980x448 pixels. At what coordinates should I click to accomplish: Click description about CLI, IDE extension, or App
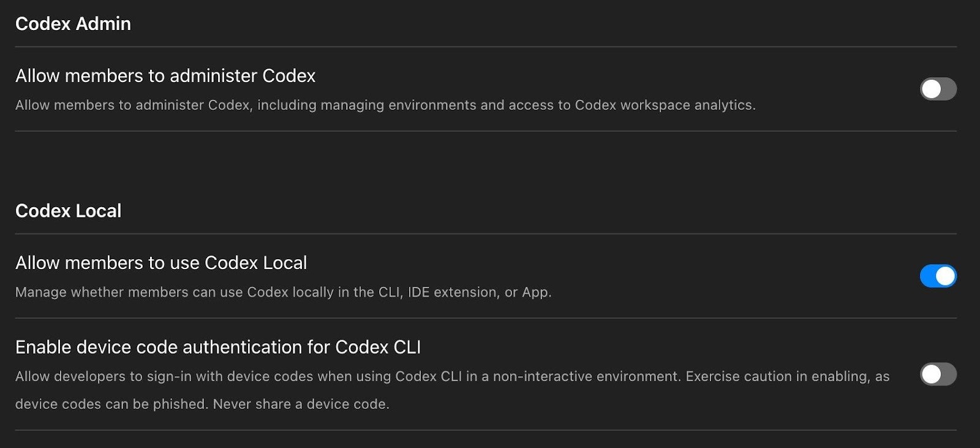click(284, 292)
